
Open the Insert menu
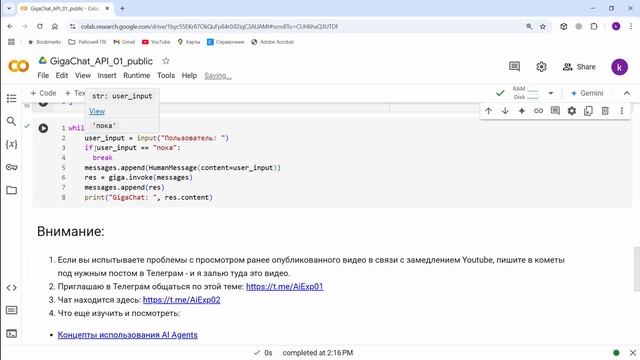coord(107,76)
